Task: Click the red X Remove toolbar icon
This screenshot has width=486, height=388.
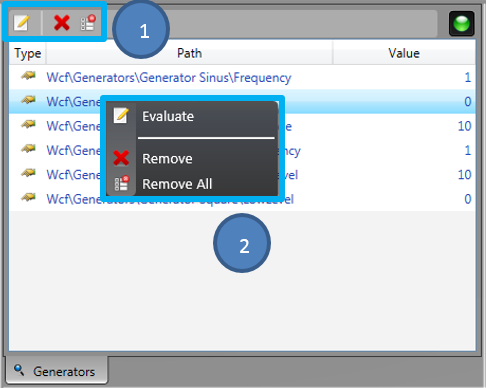Action: [x=62, y=23]
